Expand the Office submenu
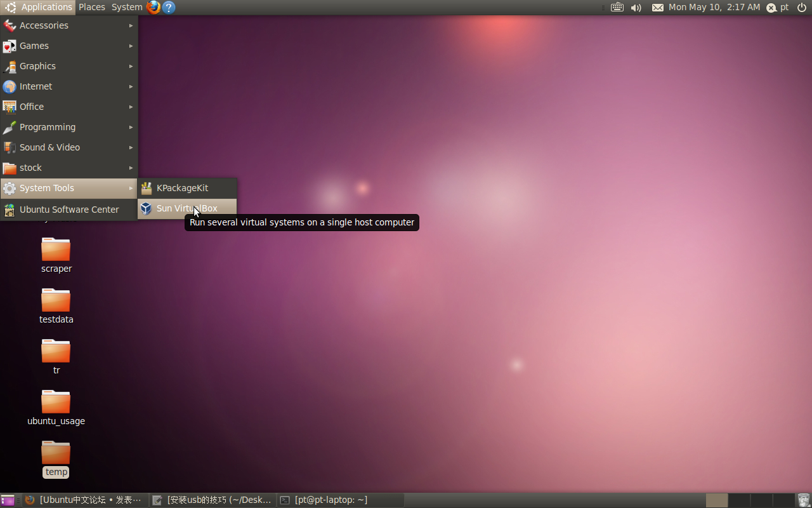The width and height of the screenshot is (812, 508). tap(69, 107)
